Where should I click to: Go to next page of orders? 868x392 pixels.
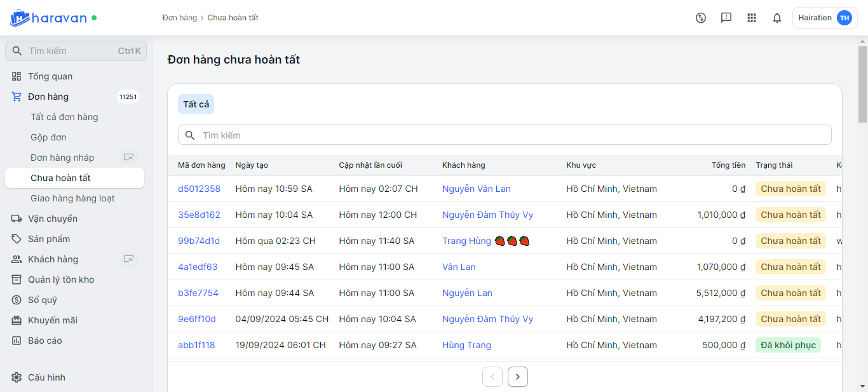[x=517, y=377]
